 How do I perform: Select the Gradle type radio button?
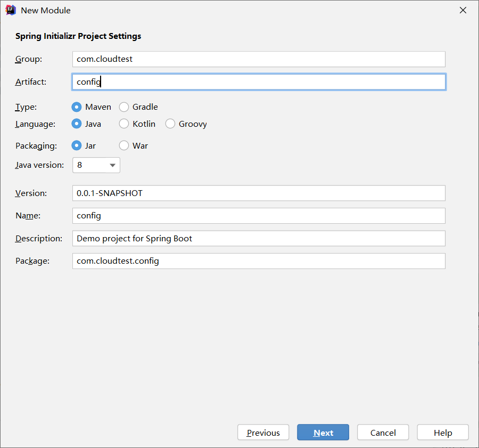click(x=123, y=107)
